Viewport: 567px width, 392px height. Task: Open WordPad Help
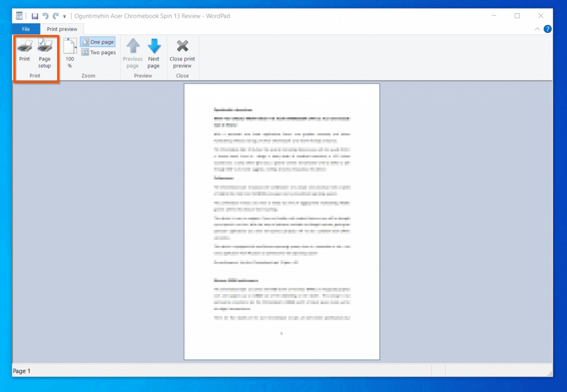(x=548, y=29)
